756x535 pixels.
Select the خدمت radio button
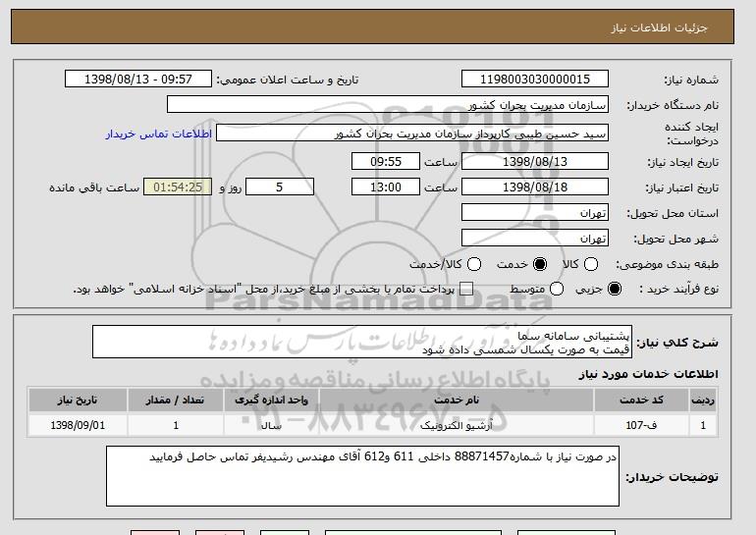pos(540,264)
